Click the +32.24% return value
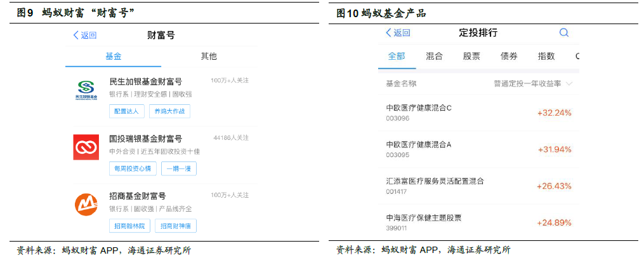 pos(554,113)
